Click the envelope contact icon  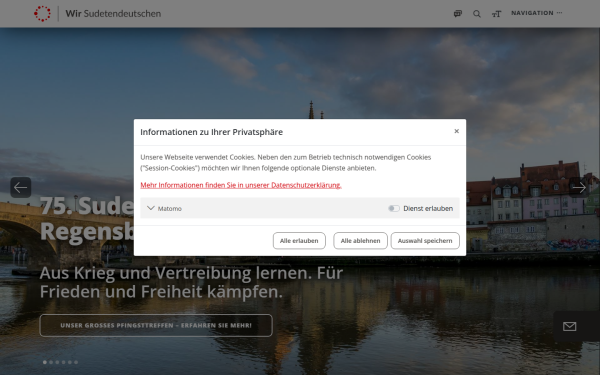coord(569,326)
